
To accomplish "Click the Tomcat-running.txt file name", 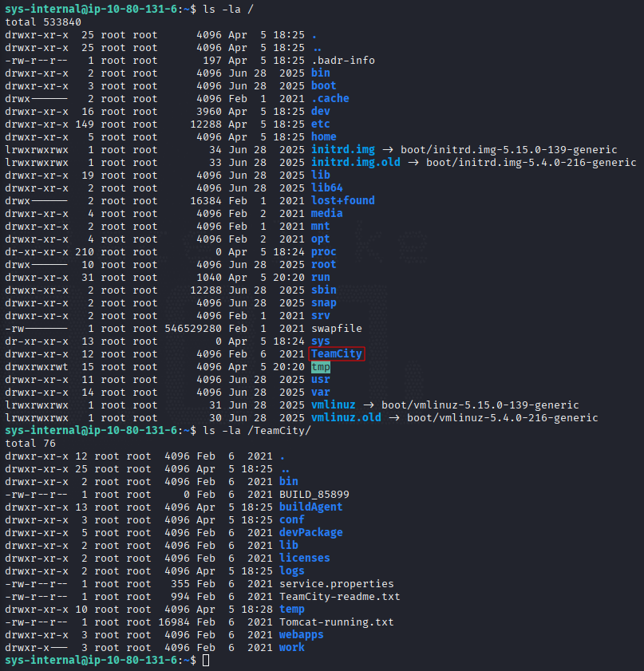I will tap(336, 622).
